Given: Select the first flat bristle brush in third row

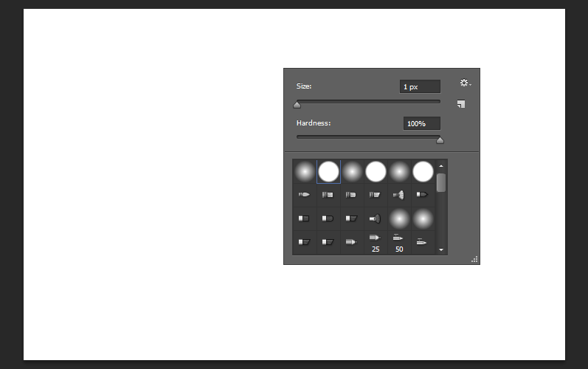Looking at the screenshot, I should coord(305,218).
